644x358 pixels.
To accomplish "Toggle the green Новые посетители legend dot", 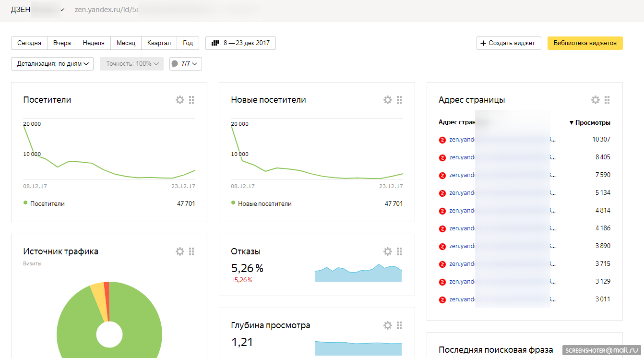I will (233, 203).
